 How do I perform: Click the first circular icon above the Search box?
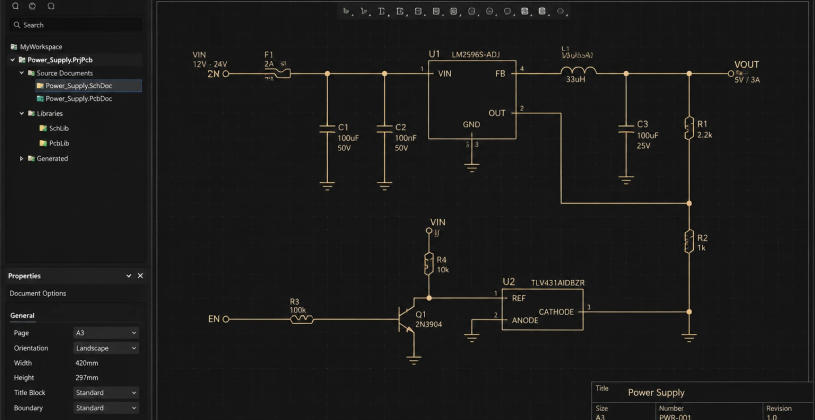click(x=16, y=6)
